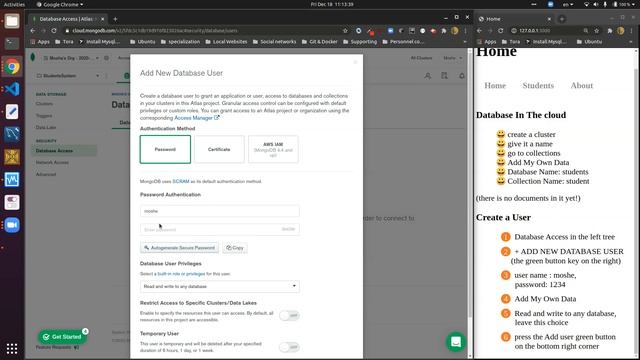Select Database Access in Atlas sidebar
Screen dimensions: 640x360
coord(64,151)
